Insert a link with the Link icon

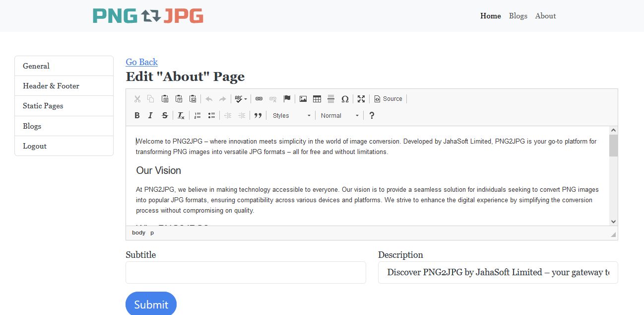(x=259, y=99)
